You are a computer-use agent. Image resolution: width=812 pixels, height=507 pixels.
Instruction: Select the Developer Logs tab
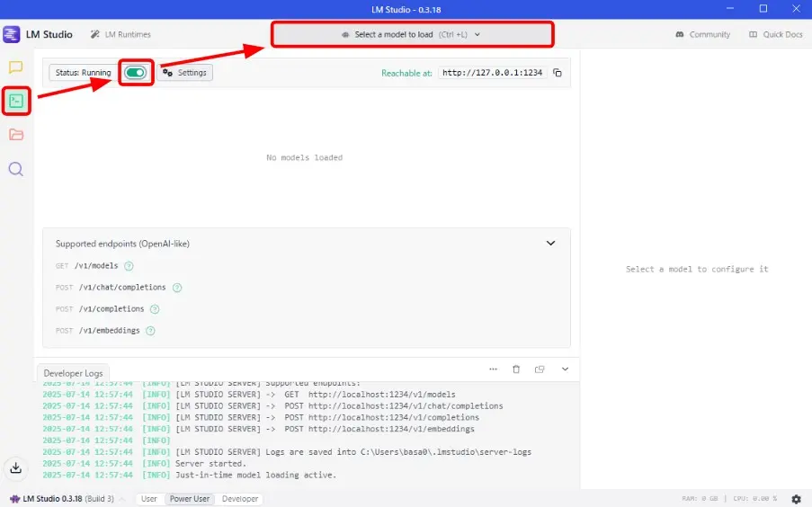[x=73, y=373]
